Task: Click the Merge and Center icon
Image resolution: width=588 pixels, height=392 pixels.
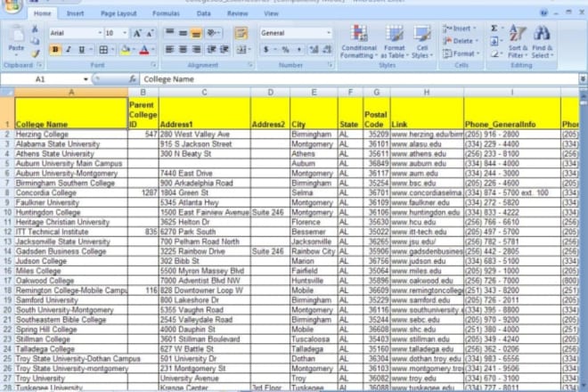Action: click(241, 49)
